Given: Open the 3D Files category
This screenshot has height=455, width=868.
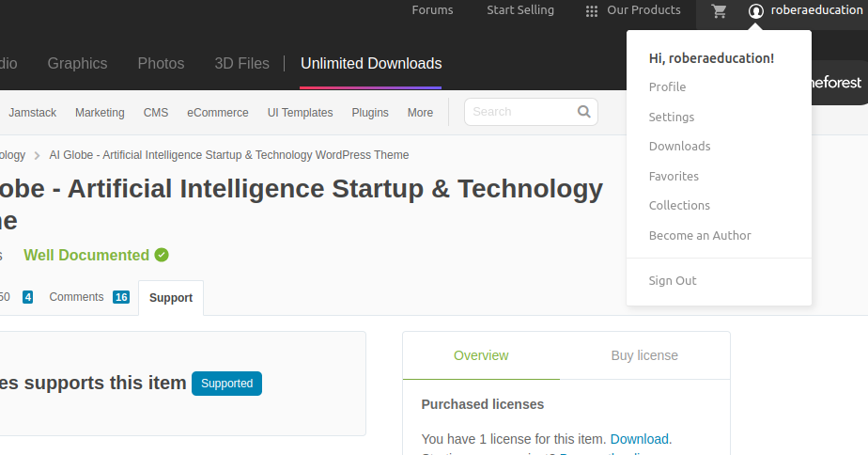Looking at the screenshot, I should click(242, 63).
